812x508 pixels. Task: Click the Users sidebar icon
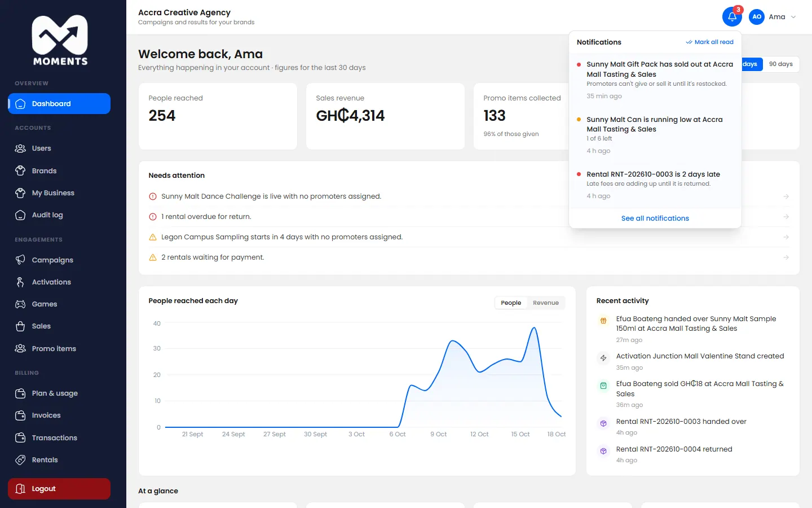tap(20, 148)
